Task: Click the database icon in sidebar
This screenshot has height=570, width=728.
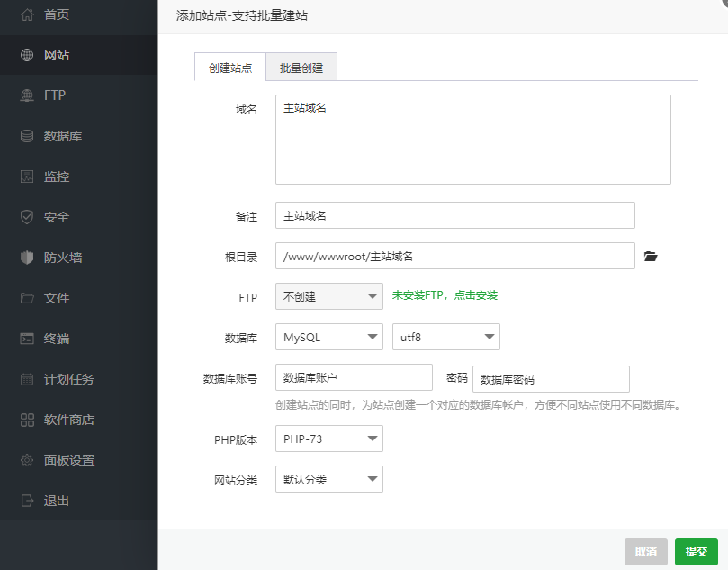Action: [27, 136]
